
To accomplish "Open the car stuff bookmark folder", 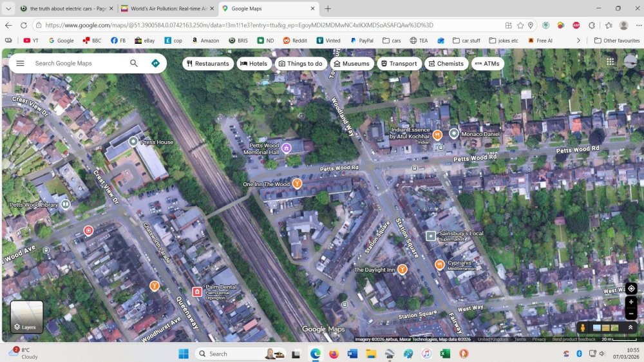I will (x=466, y=41).
